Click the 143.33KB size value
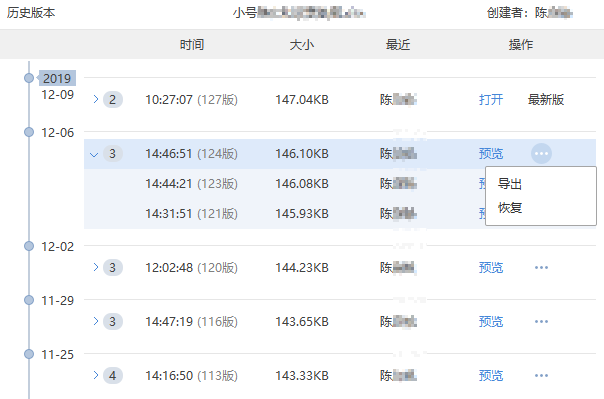Image resolution: width=604 pixels, height=399 pixels. 302,376
